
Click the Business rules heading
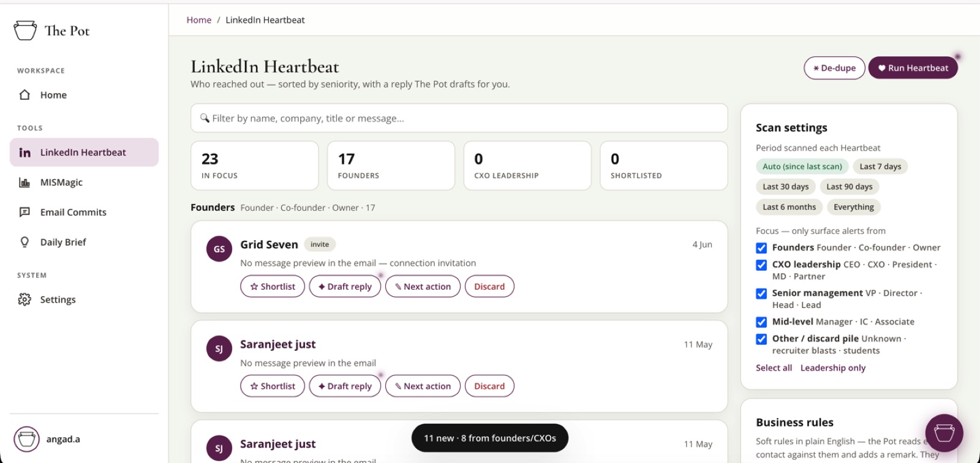[794, 423]
